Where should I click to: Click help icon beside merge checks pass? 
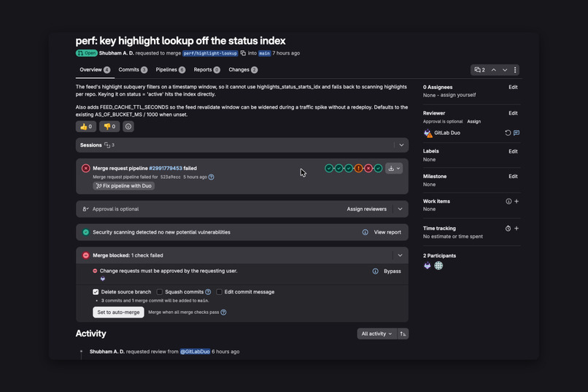tap(223, 312)
